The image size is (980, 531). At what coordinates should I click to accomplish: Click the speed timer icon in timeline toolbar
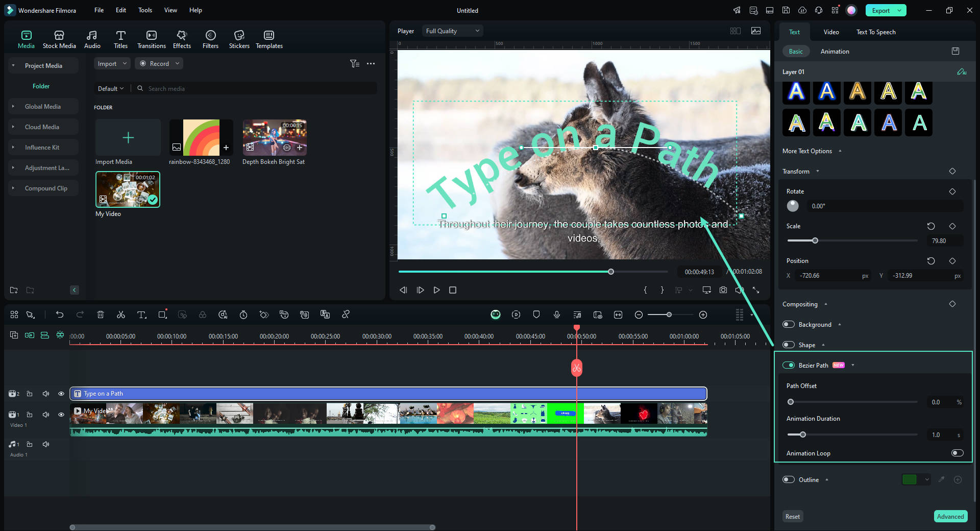tap(243, 315)
